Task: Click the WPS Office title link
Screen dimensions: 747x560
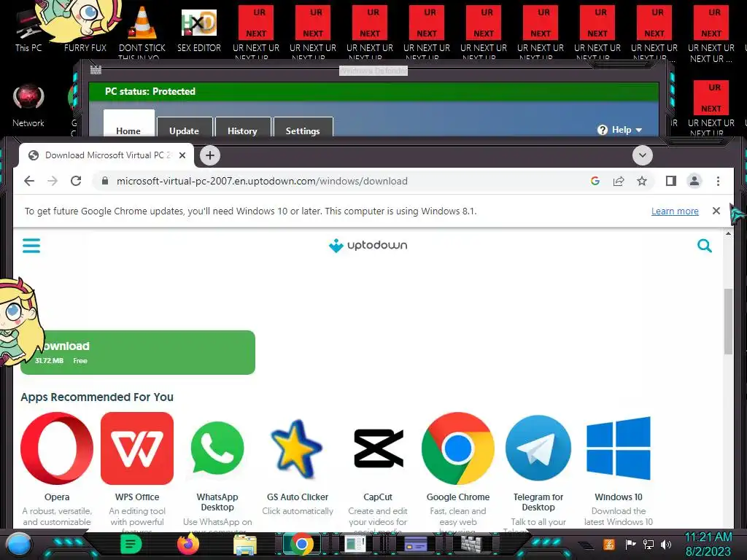Action: tap(137, 497)
